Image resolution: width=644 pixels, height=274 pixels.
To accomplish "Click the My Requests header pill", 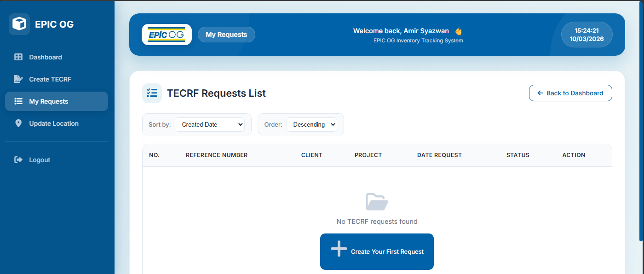I will (226, 35).
